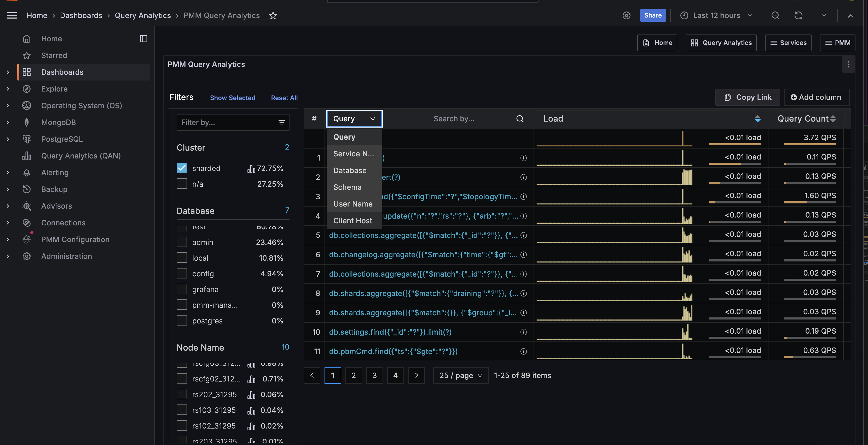The width and height of the screenshot is (868, 445).
Task: Enable the rs202_31295 node filter
Action: click(182, 394)
